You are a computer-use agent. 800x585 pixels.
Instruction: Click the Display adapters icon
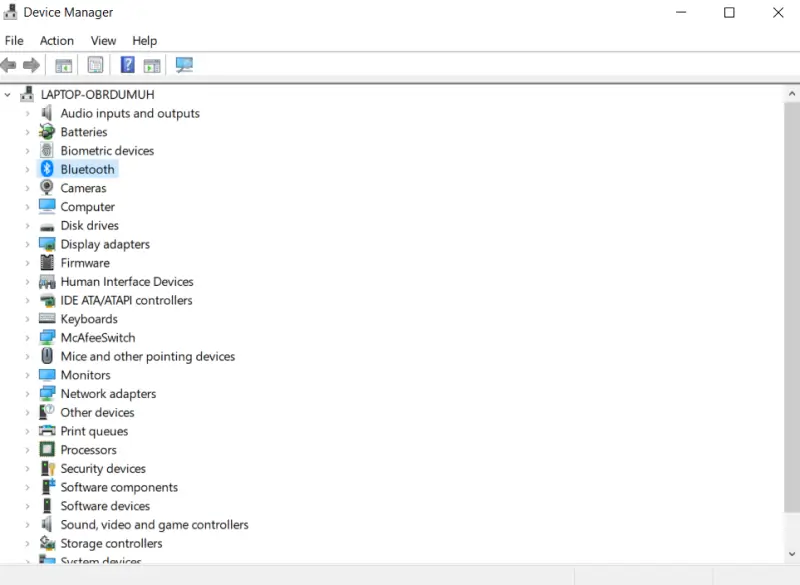click(x=46, y=244)
